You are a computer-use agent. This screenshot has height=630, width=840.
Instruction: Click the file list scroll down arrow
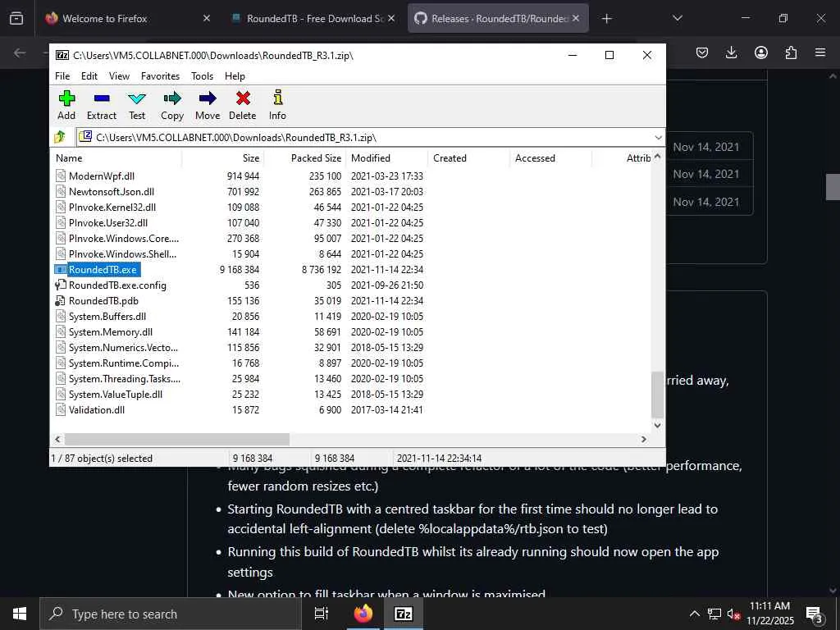[657, 426]
